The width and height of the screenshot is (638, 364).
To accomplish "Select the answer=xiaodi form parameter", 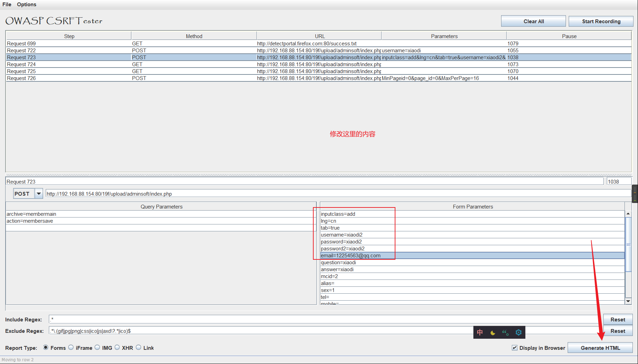I will tap(472, 269).
